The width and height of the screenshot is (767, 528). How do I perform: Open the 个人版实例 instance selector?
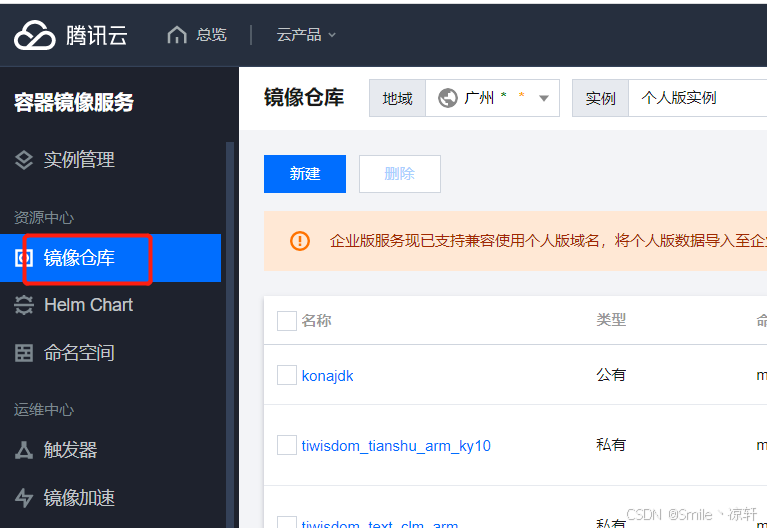[698, 98]
